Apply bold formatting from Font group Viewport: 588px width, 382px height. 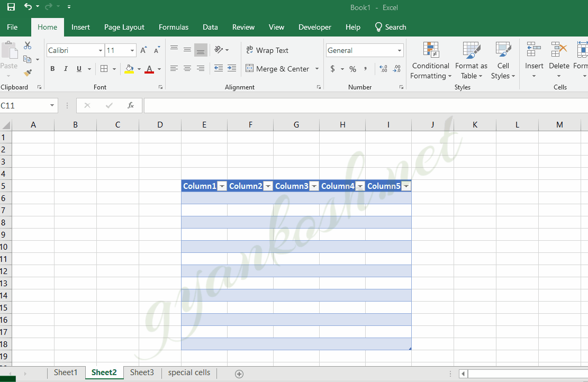(x=52, y=69)
